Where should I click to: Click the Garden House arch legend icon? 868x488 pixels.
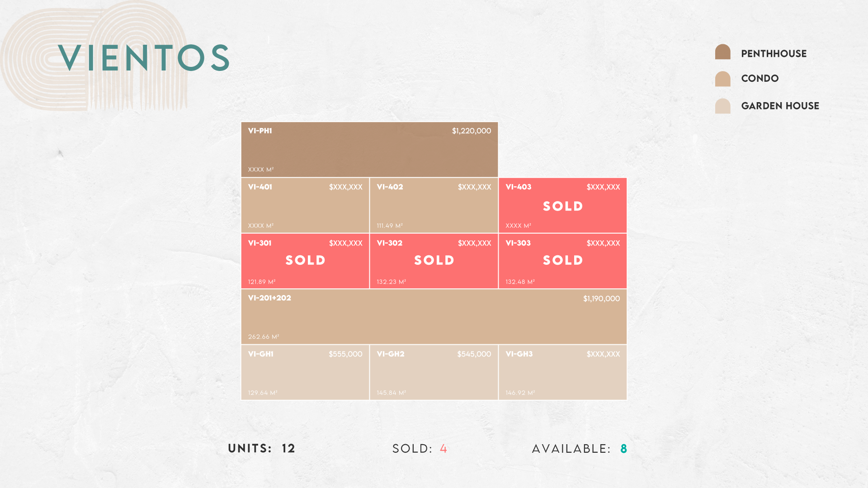722,106
